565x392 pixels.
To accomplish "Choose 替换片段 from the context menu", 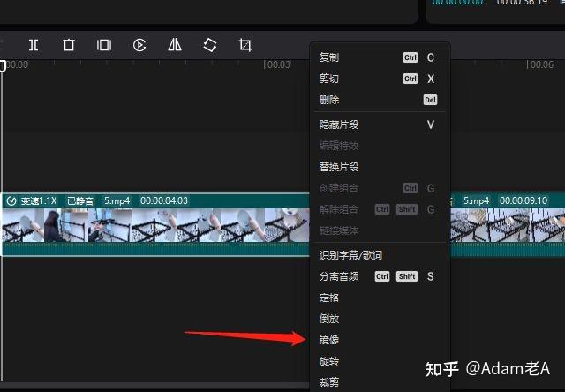I will pos(339,167).
